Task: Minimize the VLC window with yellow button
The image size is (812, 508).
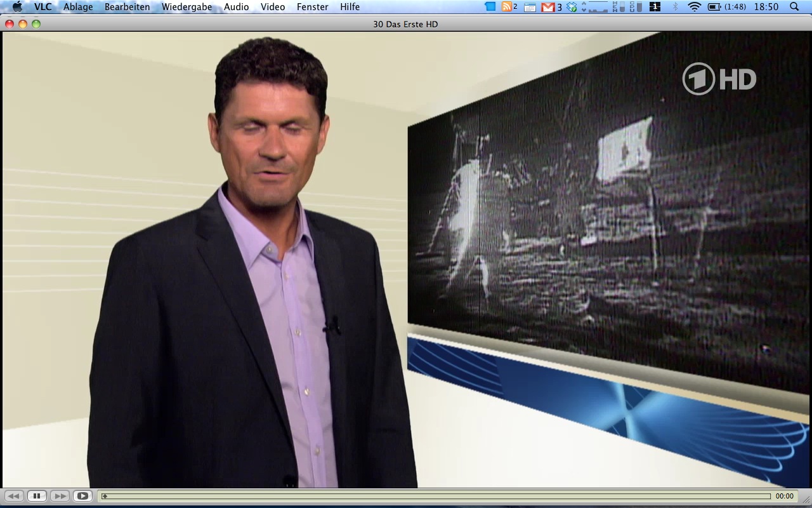Action: coord(23,24)
